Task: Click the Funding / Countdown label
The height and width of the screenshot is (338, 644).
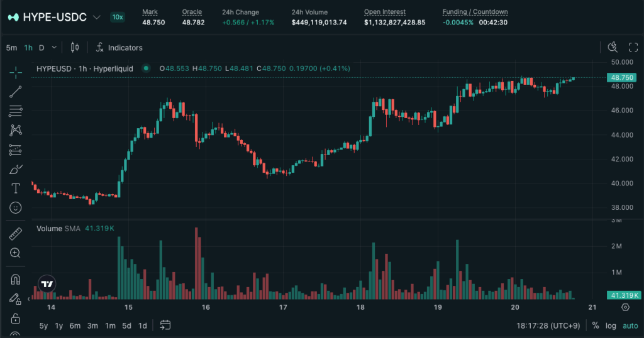Action: coord(475,12)
